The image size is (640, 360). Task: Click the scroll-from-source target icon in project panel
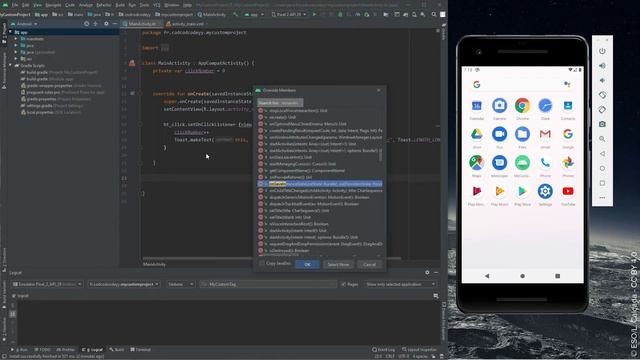87,24
